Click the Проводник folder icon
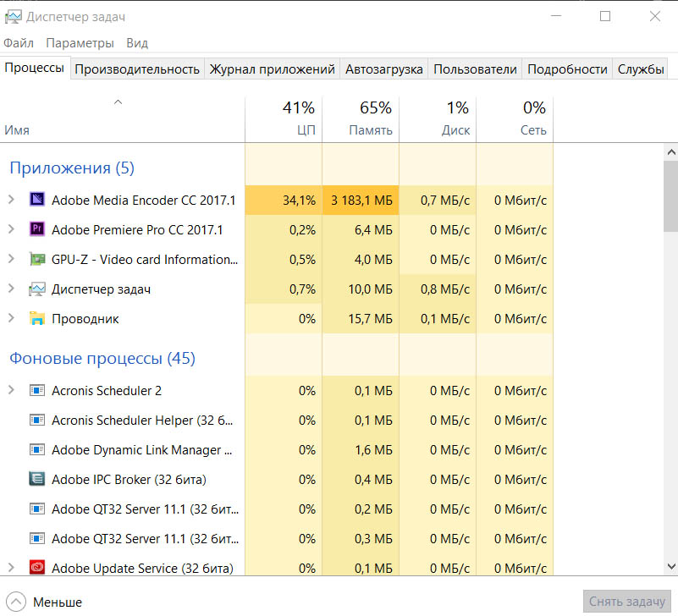The width and height of the screenshot is (678, 616). [37, 318]
